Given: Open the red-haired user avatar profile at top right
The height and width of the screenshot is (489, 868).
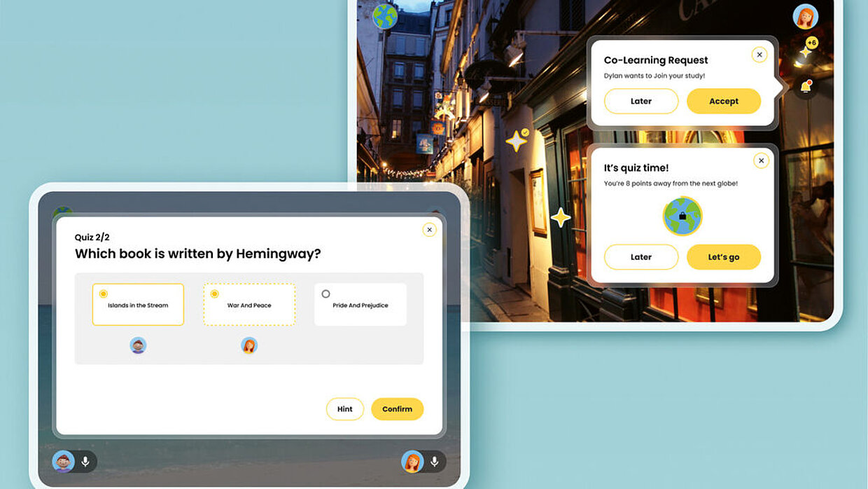Looking at the screenshot, I should pyautogui.click(x=805, y=17).
